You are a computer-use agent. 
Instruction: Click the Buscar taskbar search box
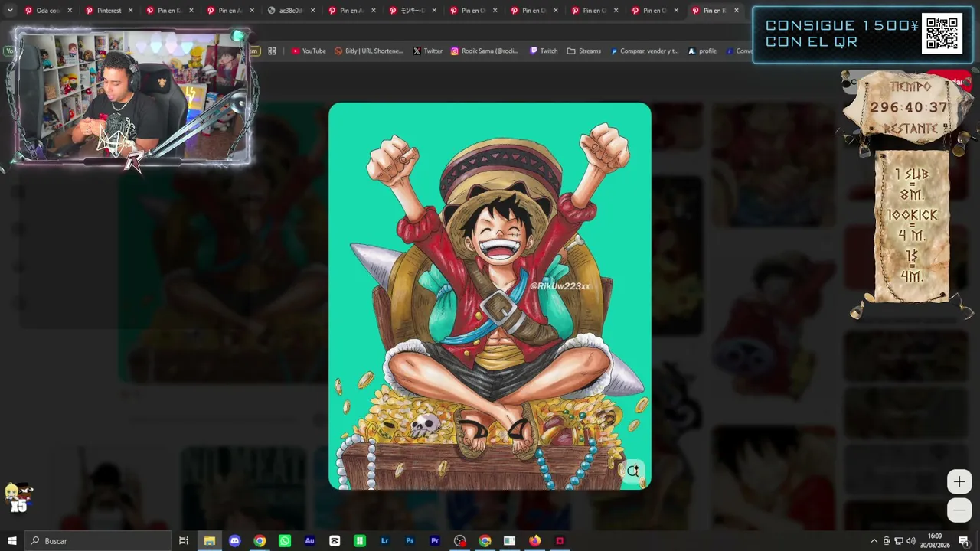coord(98,541)
